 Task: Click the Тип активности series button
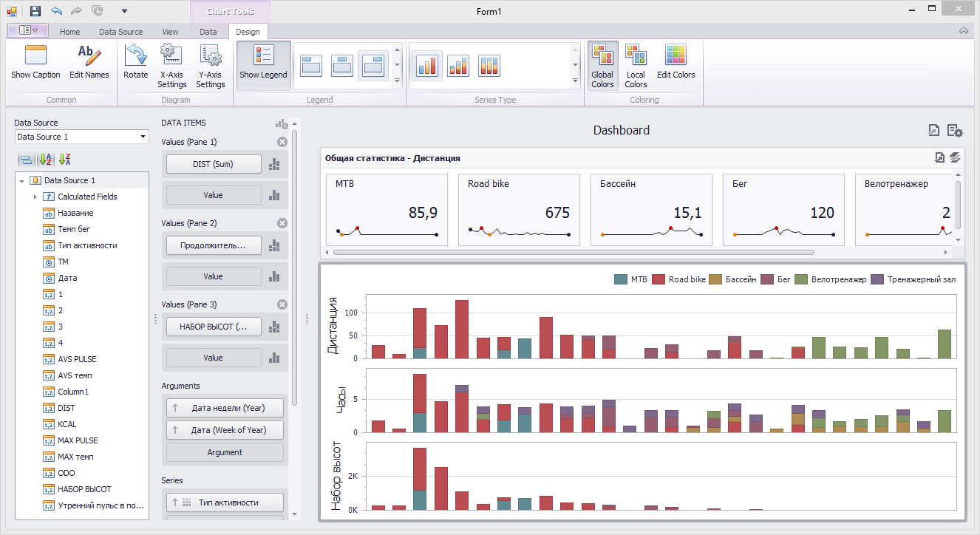225,502
